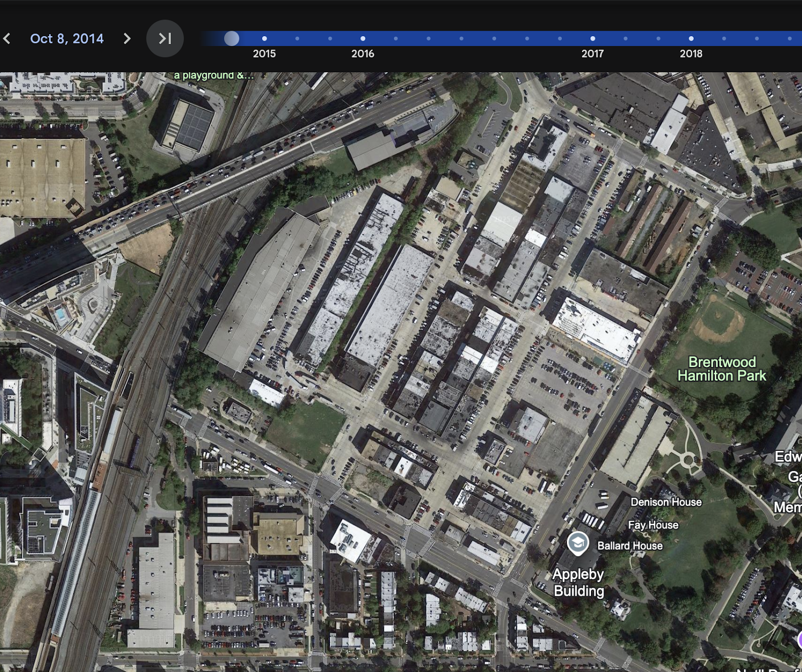Click the round timeline slider handle

[231, 38]
